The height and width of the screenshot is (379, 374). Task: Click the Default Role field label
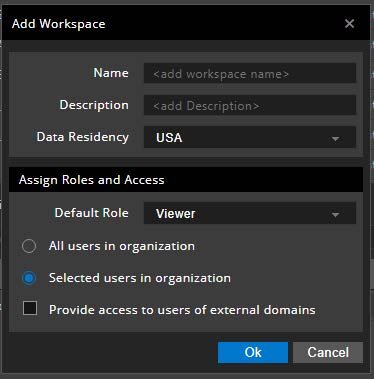[91, 213]
